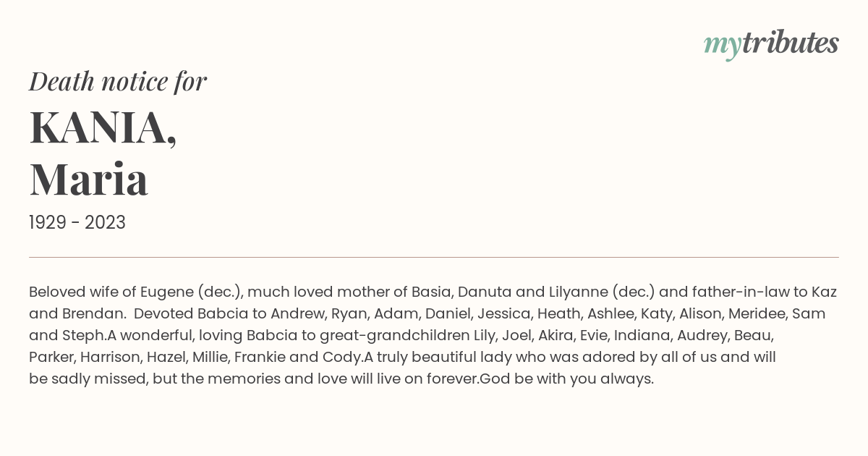The height and width of the screenshot is (456, 868).
Task: Click the name Maria in the title
Action: point(88,180)
